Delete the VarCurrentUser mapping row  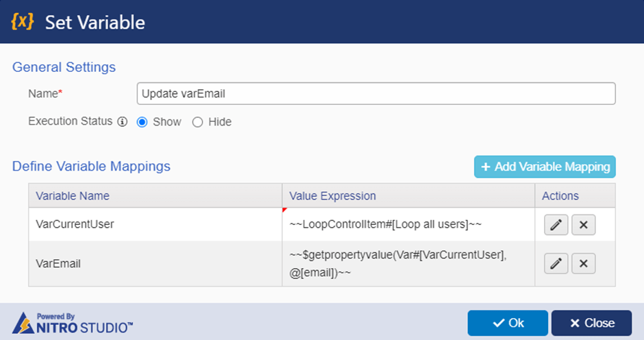583,225
